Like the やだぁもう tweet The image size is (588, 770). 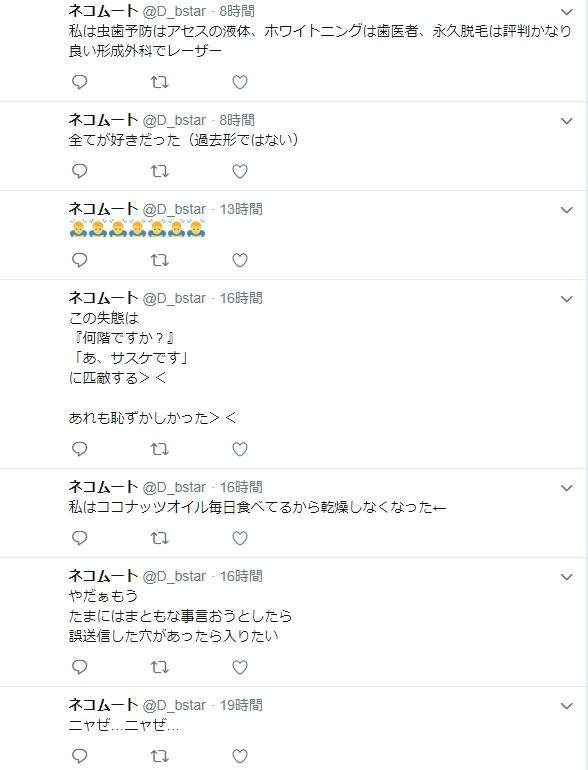240,667
